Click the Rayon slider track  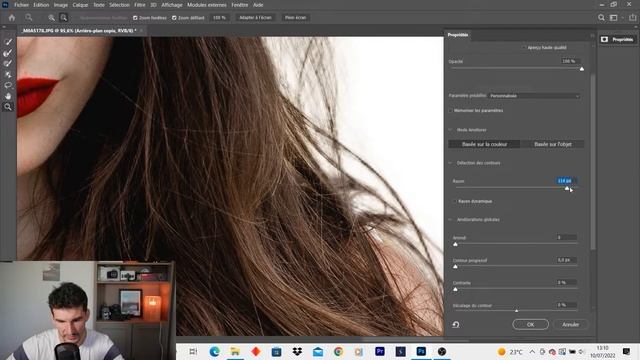pos(516,188)
